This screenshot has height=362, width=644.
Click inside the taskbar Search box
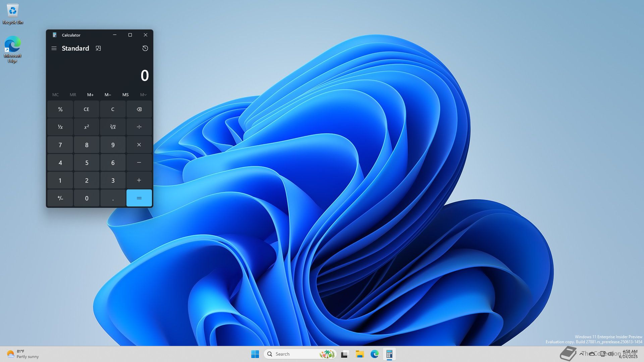click(x=295, y=354)
